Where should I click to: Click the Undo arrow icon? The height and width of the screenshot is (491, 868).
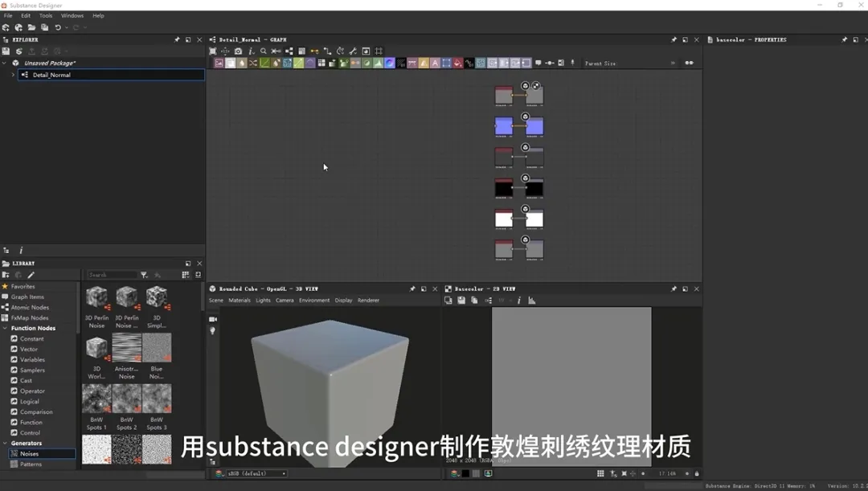(x=58, y=27)
